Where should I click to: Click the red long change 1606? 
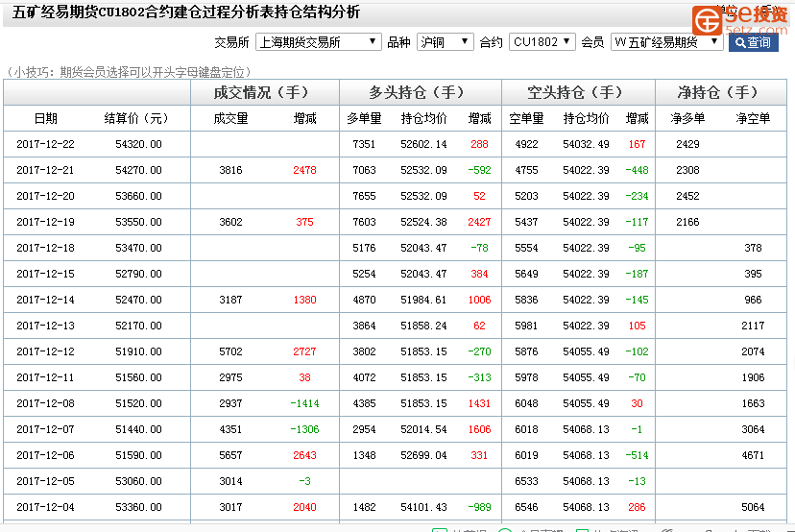479,429
